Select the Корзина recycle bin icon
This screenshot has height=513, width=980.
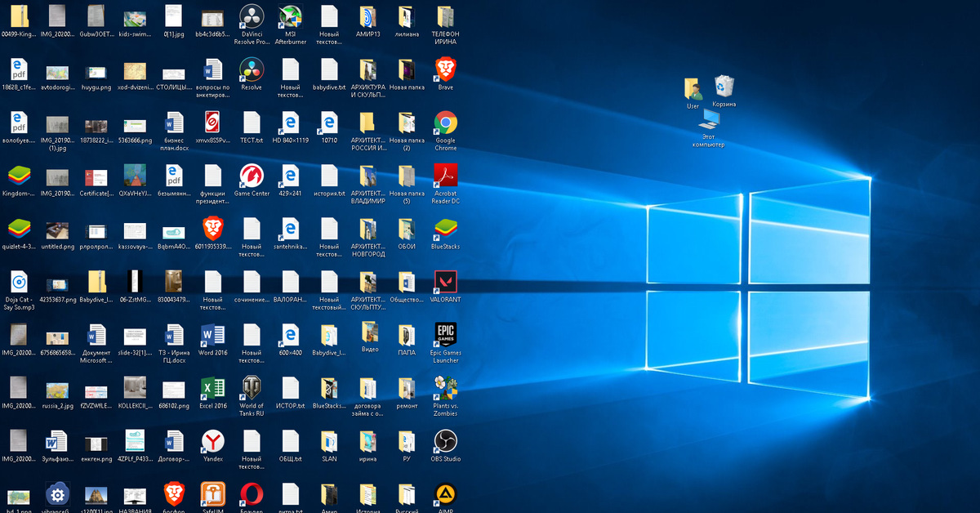coord(724,87)
